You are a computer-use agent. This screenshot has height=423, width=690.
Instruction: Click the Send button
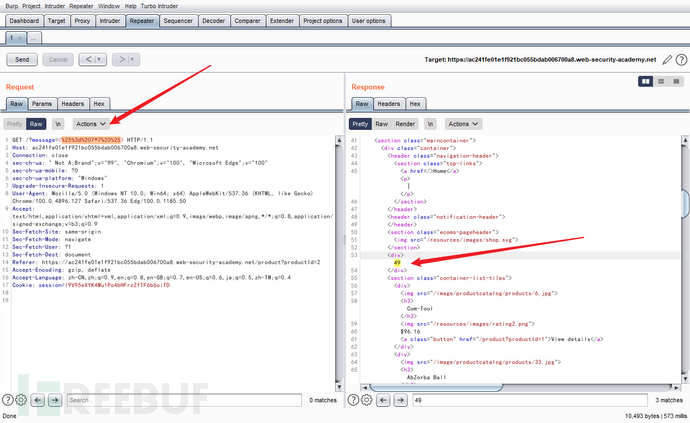pyautogui.click(x=23, y=59)
